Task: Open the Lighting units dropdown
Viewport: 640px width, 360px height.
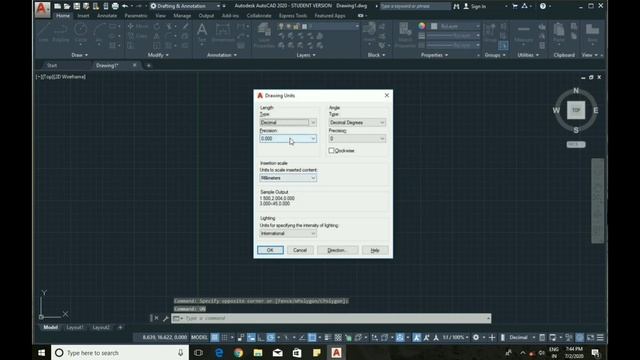Action: point(288,233)
